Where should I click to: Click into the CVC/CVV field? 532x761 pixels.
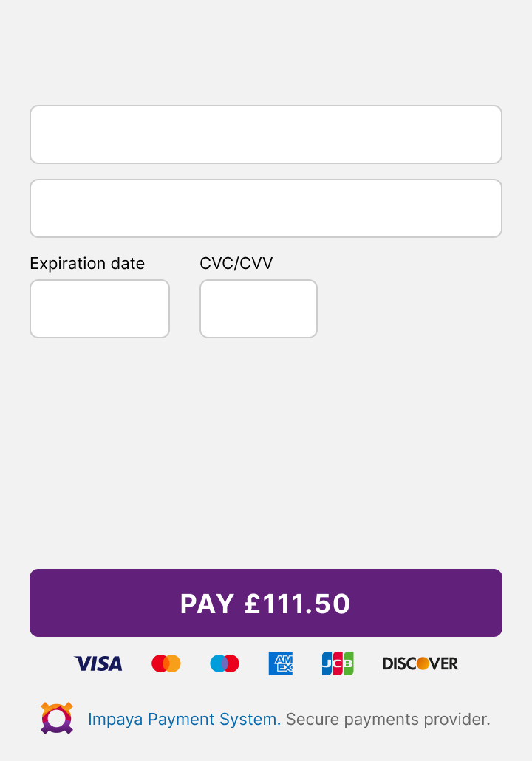(x=259, y=309)
